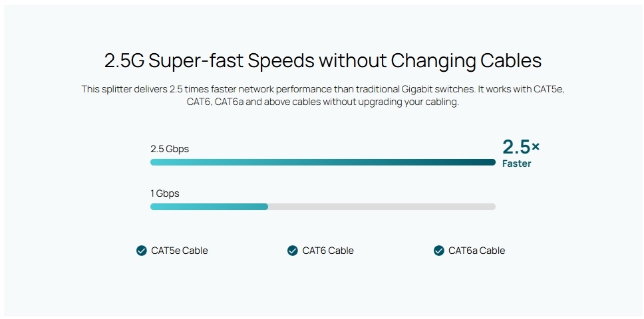Click the CAT5e Cable checkmark icon
Image resolution: width=644 pixels, height=319 pixels.
(141, 251)
